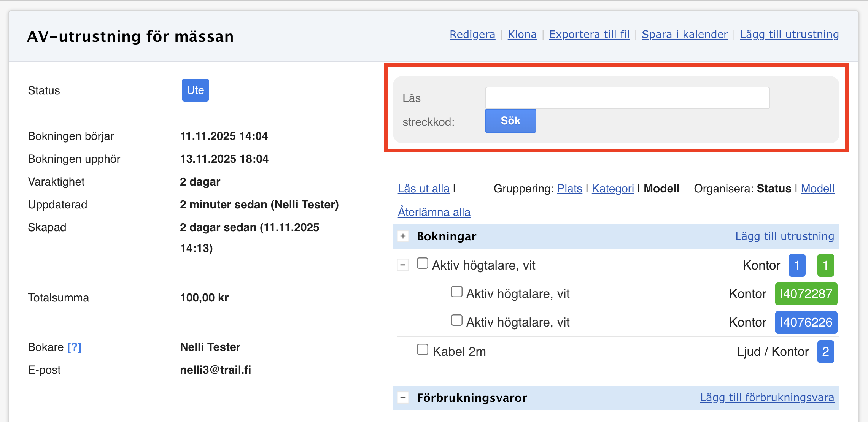Click Exportera till fil link
The image size is (868, 422).
point(589,35)
